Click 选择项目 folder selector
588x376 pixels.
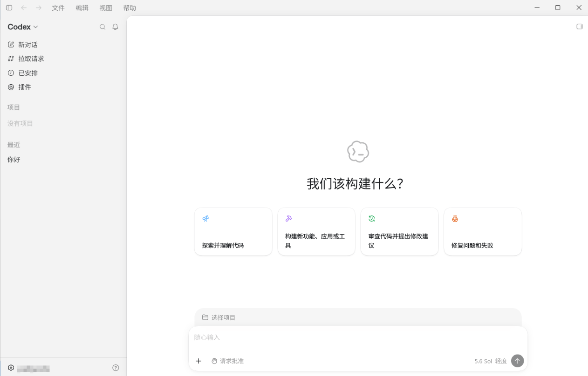pyautogui.click(x=219, y=317)
